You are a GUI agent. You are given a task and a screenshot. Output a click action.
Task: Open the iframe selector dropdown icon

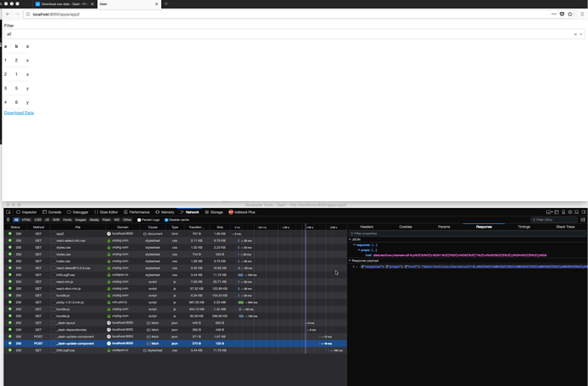coord(550,212)
